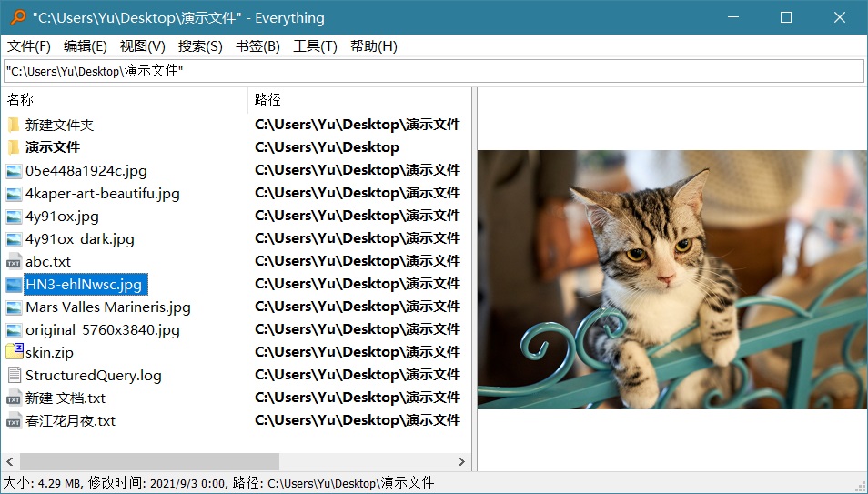Select file name 春江花月夜.txt

[70, 421]
